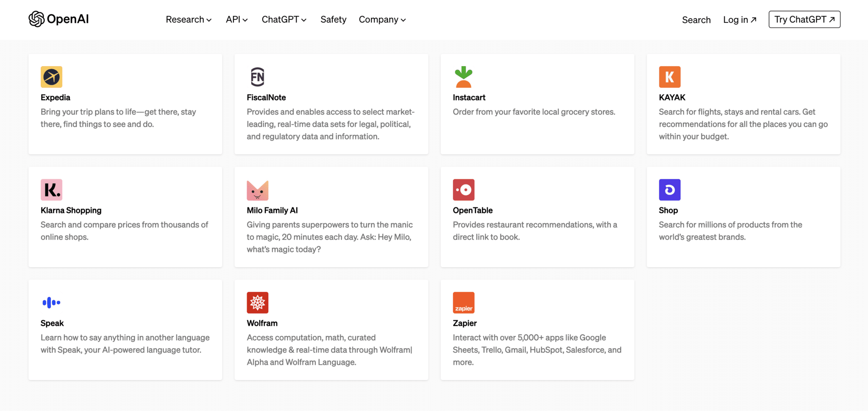Image resolution: width=868 pixels, height=414 pixels.
Task: Open Search in the header
Action: [696, 20]
